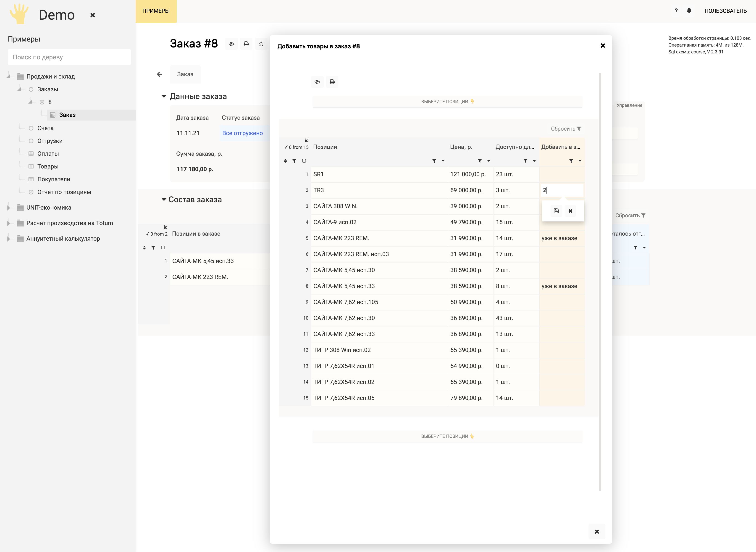Viewport: 756px width, 552px height.
Task: Click the bottom ВЫБЕРИТЕ ПОЗИЦИИ button
Action: pos(447,436)
